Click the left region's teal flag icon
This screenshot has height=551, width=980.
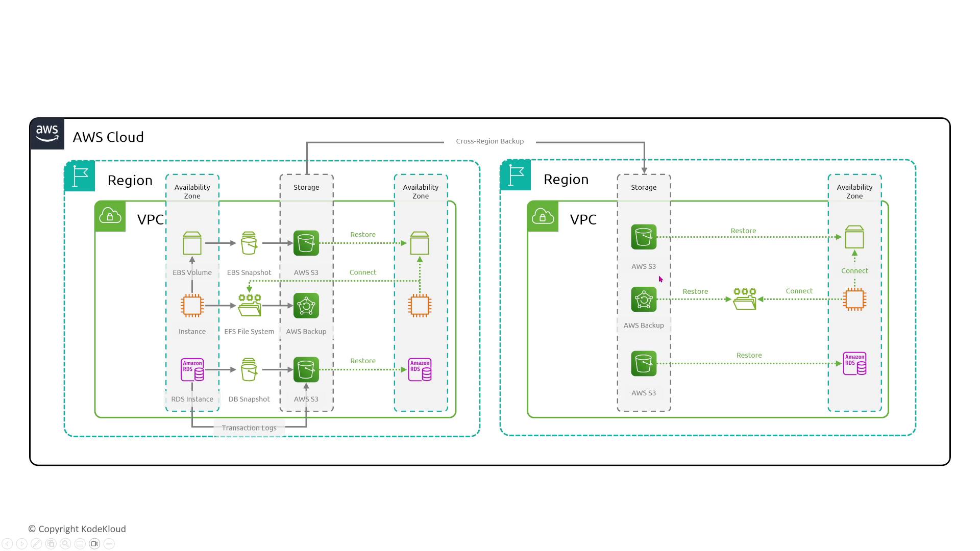(x=80, y=176)
